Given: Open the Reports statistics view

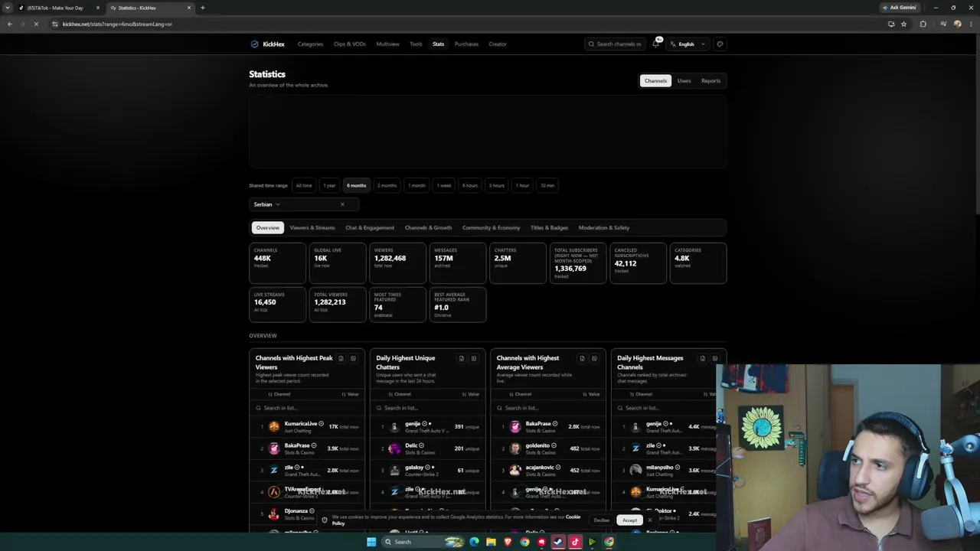Looking at the screenshot, I should tap(710, 80).
